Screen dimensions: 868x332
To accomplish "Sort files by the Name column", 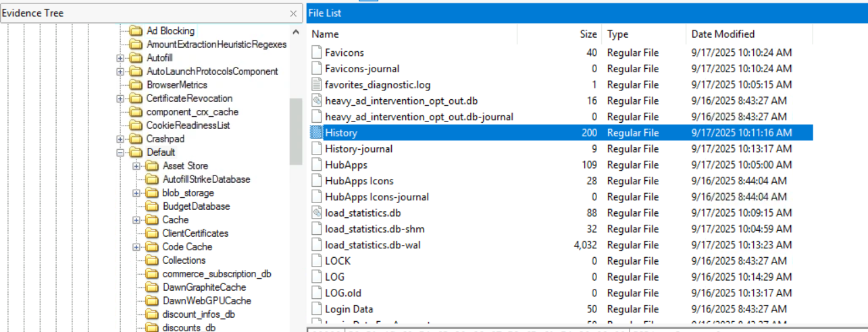I will pyautogui.click(x=412, y=34).
